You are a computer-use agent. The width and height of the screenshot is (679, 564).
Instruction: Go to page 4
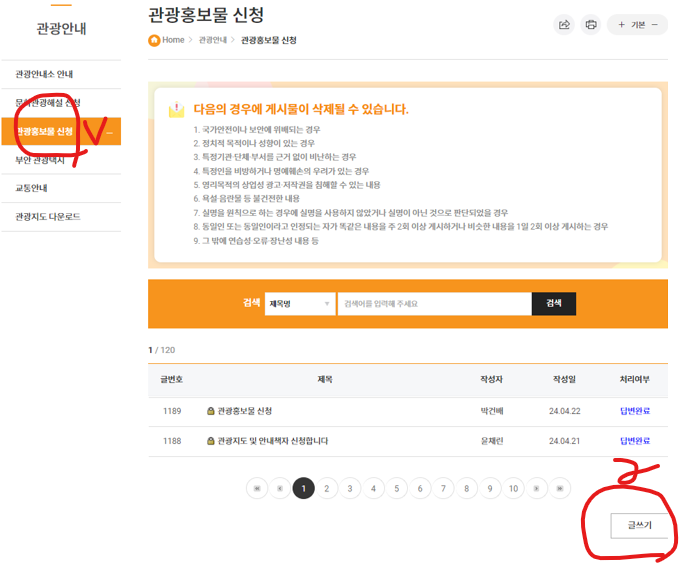coord(373,489)
